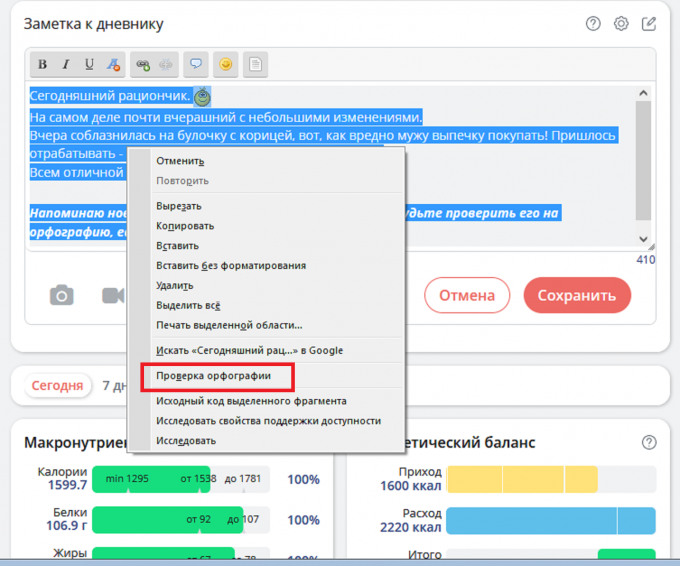Toggle italic formatting in note editor
Screen dimensions: 680x566
pyautogui.click(x=66, y=65)
